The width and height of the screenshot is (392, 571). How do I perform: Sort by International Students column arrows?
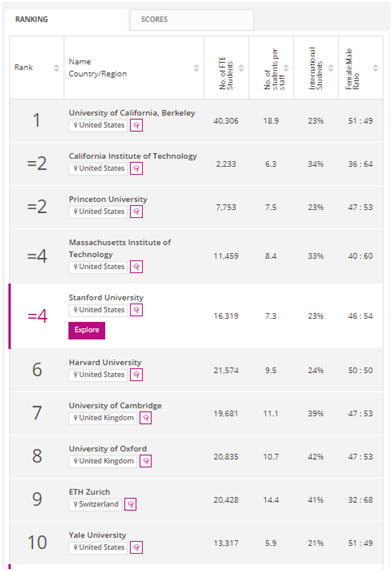331,68
